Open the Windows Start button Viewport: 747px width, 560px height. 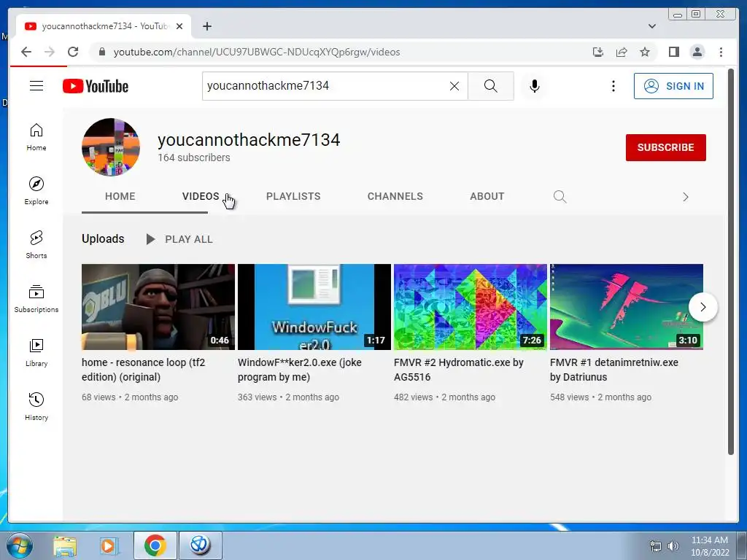(x=19, y=545)
